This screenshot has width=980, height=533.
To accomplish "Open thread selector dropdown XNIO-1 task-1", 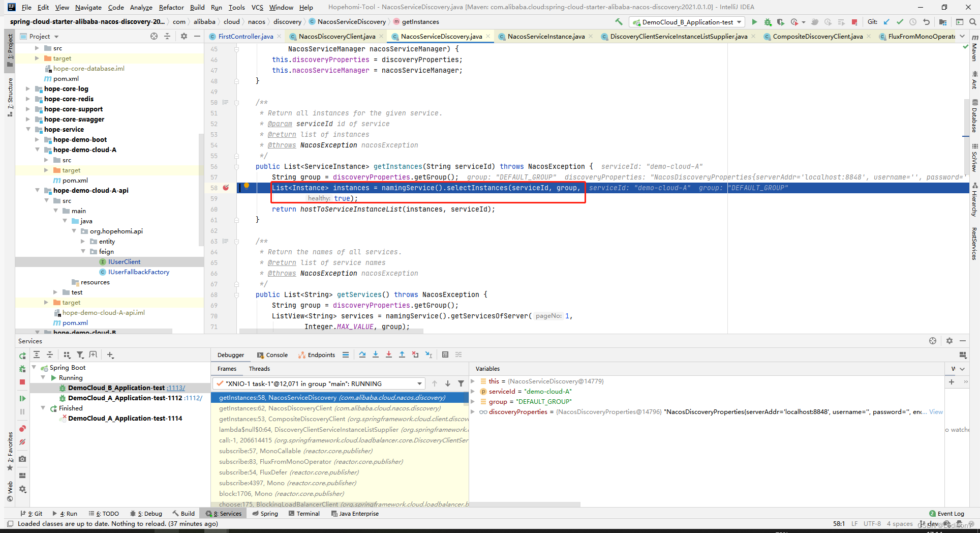I will [x=319, y=383].
